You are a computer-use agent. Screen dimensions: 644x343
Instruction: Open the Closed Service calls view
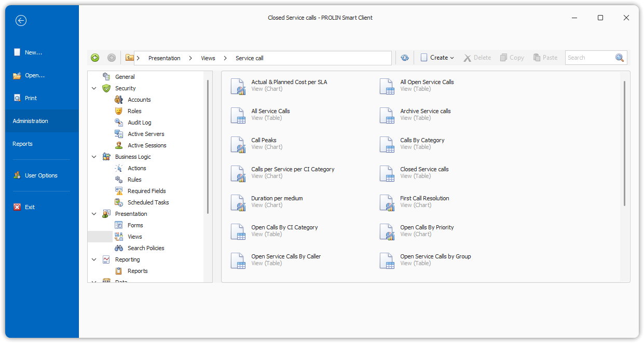pos(424,169)
